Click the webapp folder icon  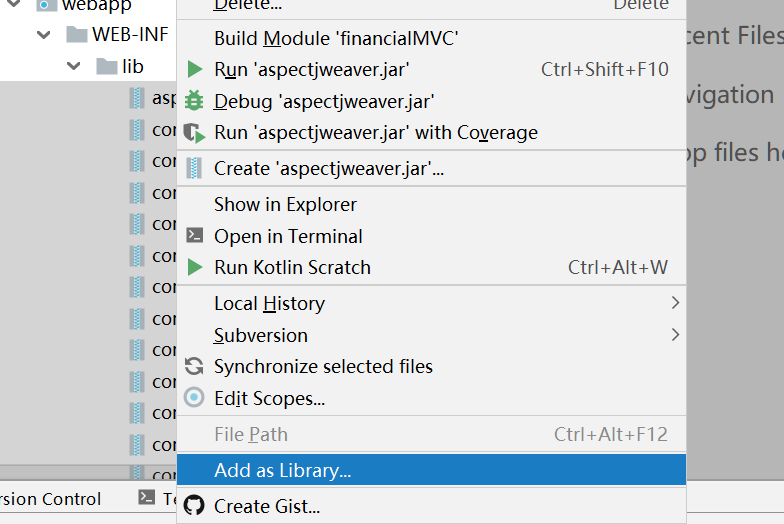46,5
